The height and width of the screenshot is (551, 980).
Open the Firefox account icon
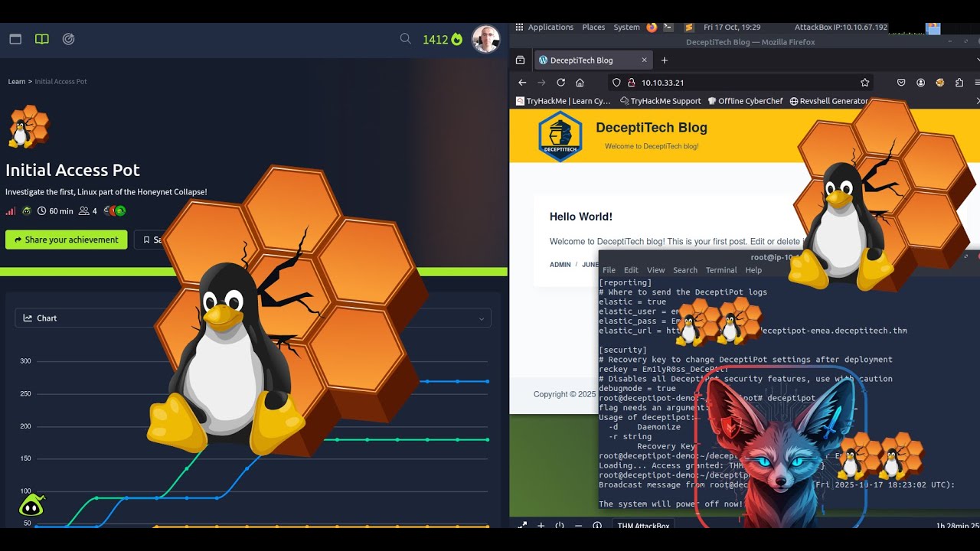coord(921,83)
